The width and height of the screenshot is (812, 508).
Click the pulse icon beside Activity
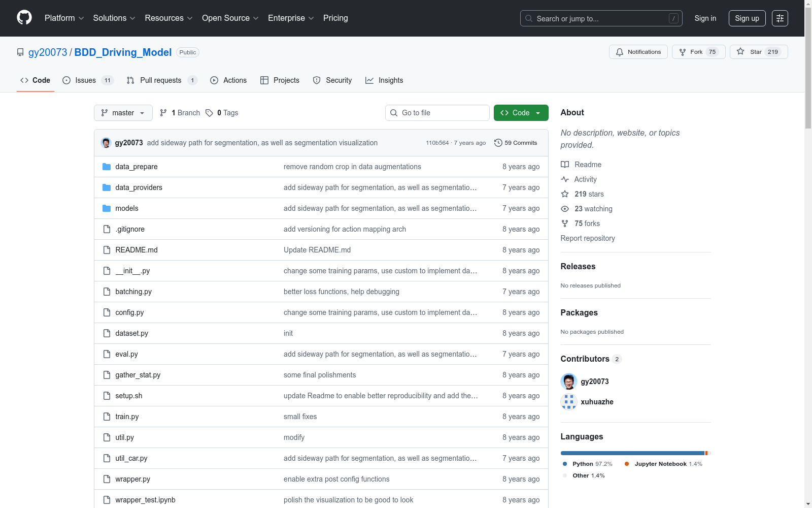(565, 179)
